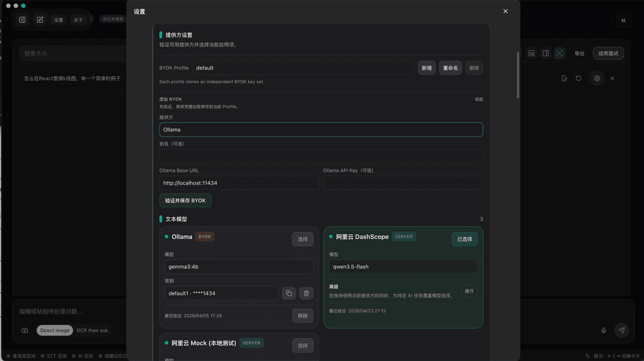Click the regenerate refresh icon on card

tap(579, 78)
